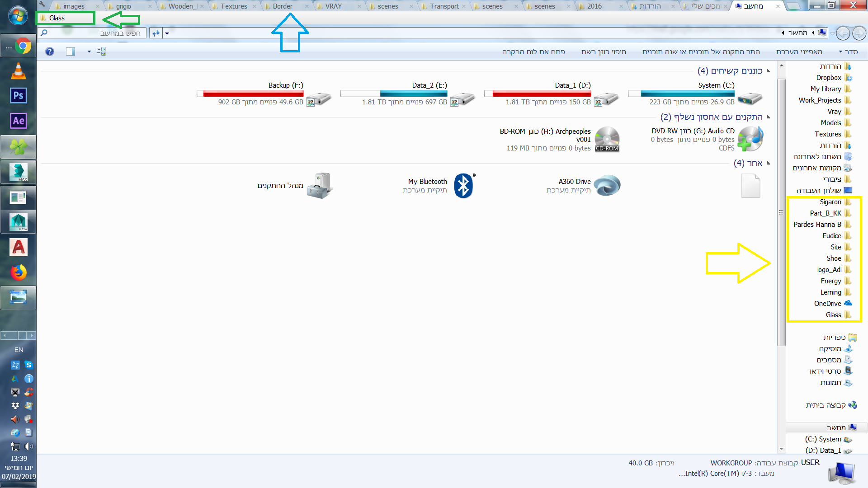Switch to the Textures tab

pyautogui.click(x=233, y=6)
